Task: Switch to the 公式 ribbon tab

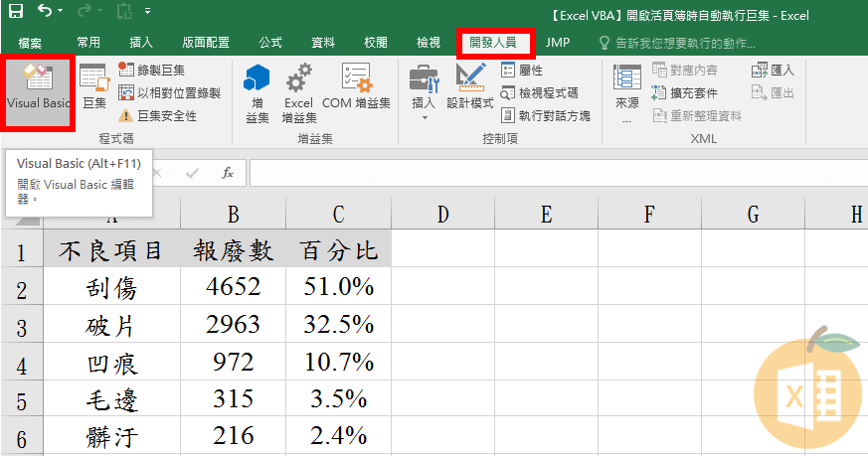Action: (270, 43)
